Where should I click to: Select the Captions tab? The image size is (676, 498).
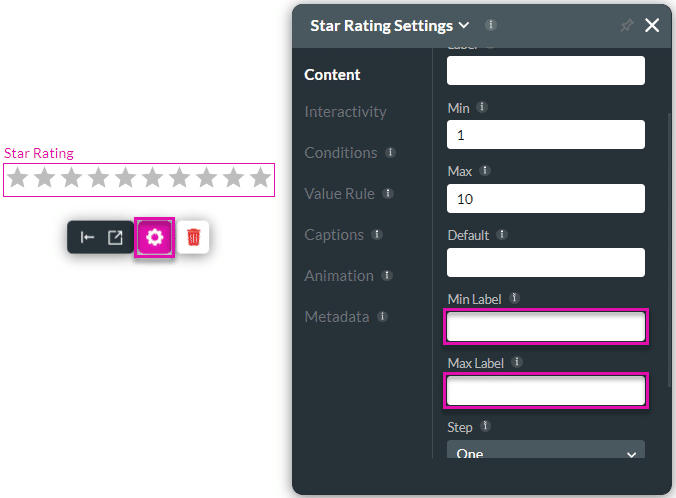point(334,235)
